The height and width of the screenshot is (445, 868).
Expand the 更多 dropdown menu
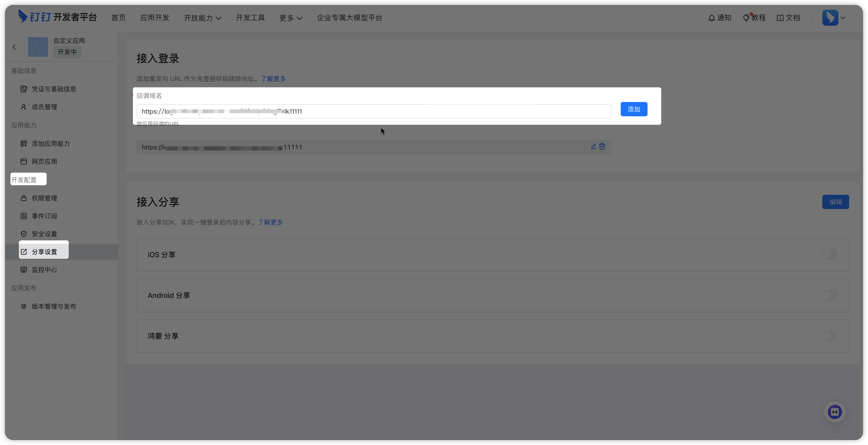291,18
